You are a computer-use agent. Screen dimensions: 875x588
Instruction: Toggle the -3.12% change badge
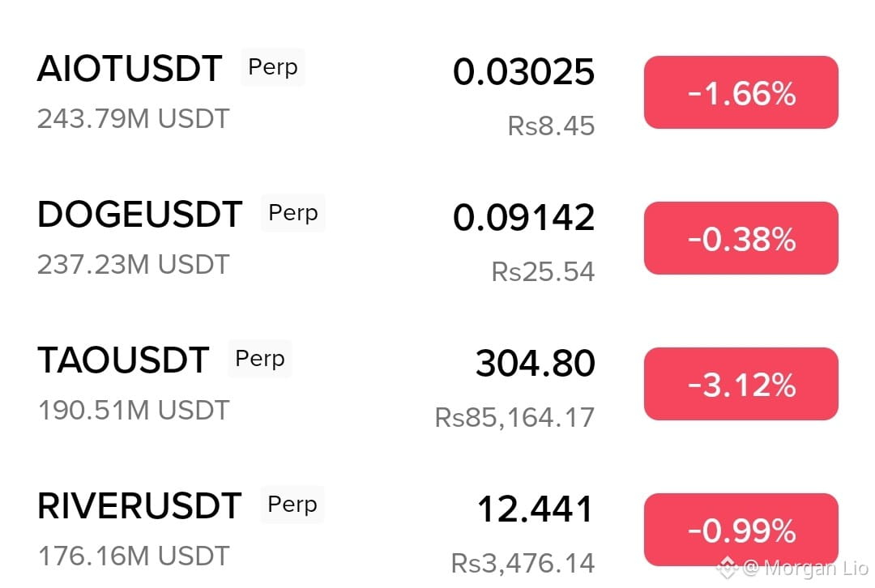pyautogui.click(x=741, y=384)
